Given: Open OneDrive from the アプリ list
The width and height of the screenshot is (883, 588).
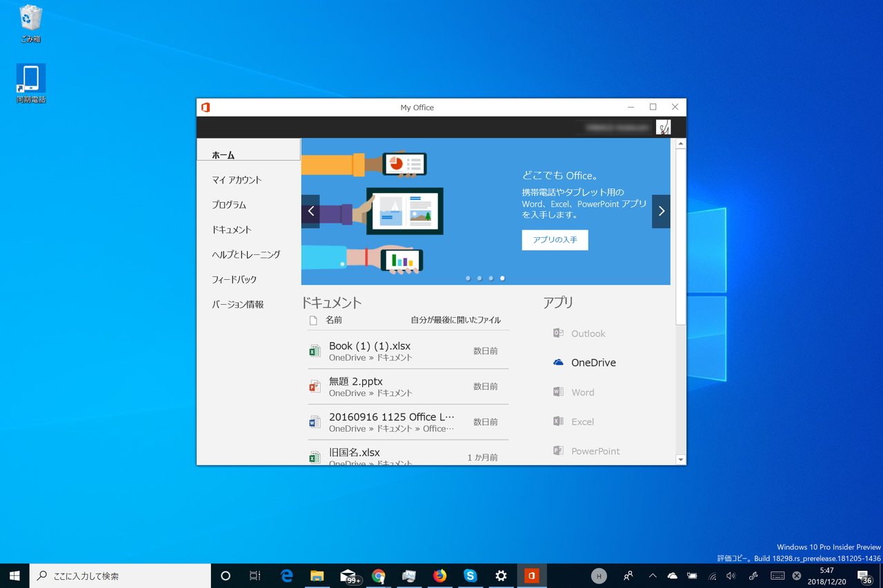Looking at the screenshot, I should click(584, 363).
